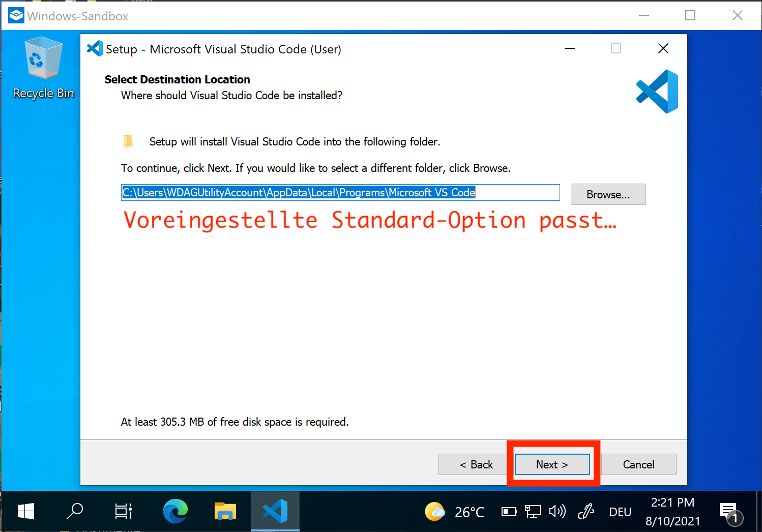
Task: Open File Explorer from the taskbar
Action: point(225,511)
